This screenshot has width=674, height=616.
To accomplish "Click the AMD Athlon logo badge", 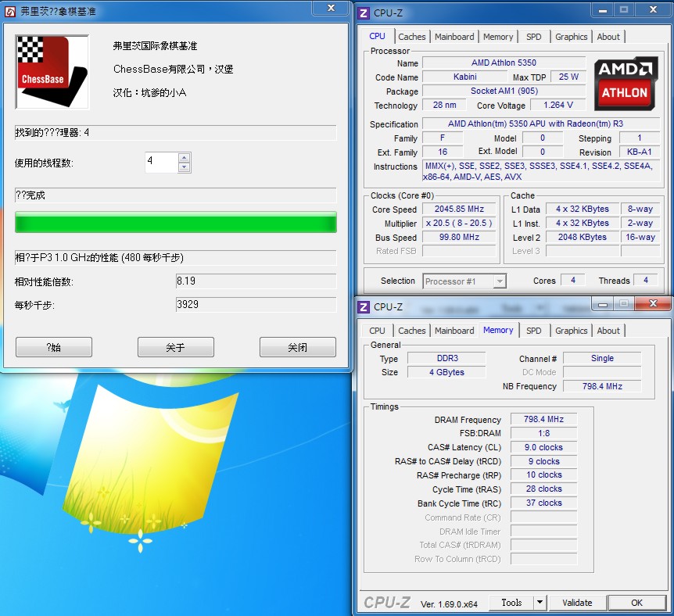I will coord(626,84).
